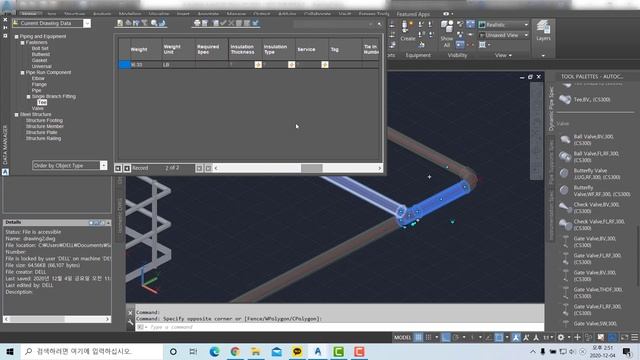
Task: Click MODEL space button in status bar
Action: click(402, 337)
